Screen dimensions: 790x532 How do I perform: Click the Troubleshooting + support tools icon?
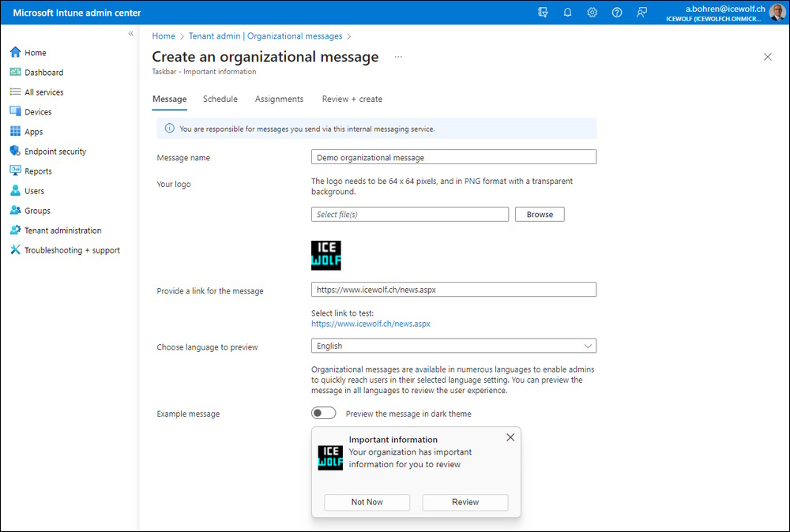(x=16, y=249)
